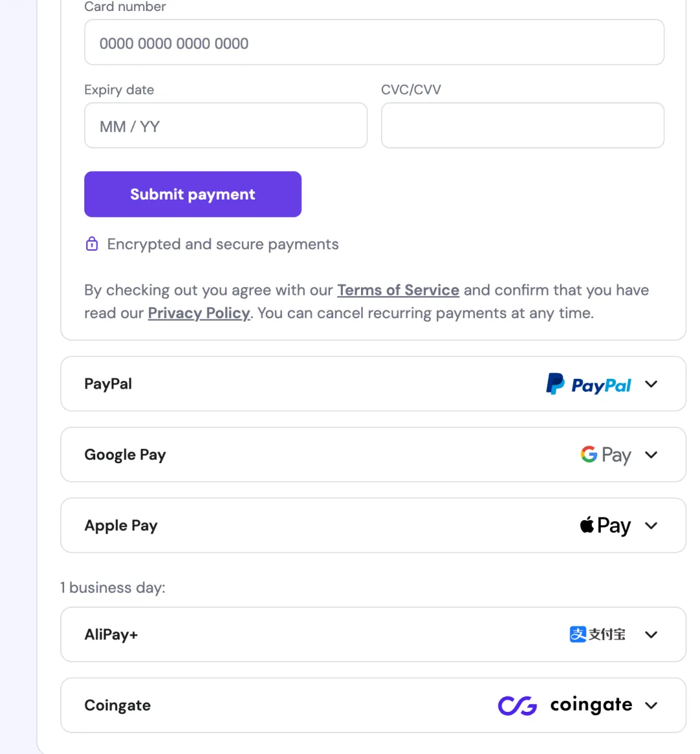
Task: Expand the Apple Pay chevron arrow
Action: (651, 525)
